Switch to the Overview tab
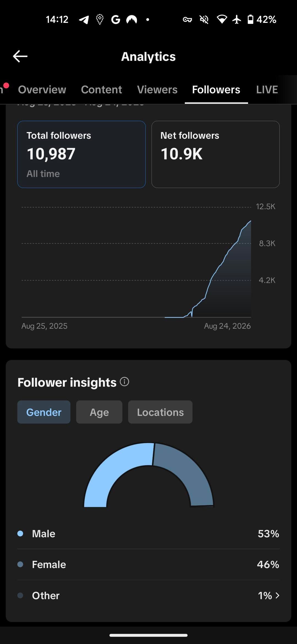The width and height of the screenshot is (297, 644). pos(42,89)
